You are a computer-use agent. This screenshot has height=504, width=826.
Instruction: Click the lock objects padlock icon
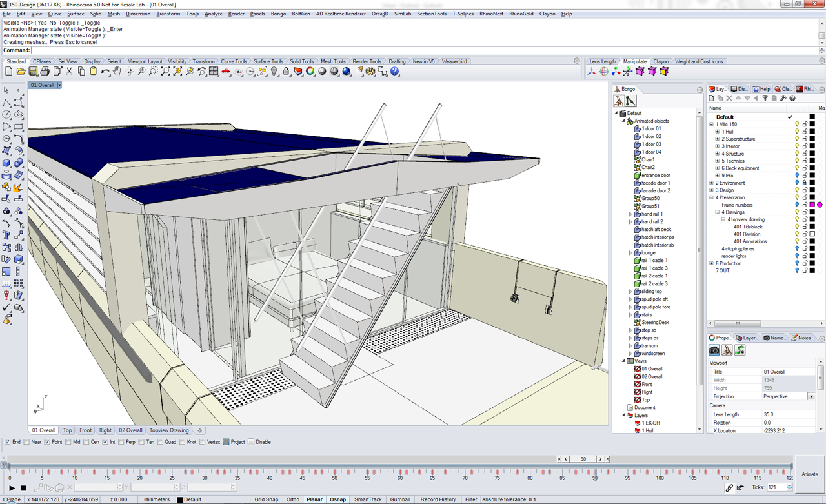[x=287, y=72]
